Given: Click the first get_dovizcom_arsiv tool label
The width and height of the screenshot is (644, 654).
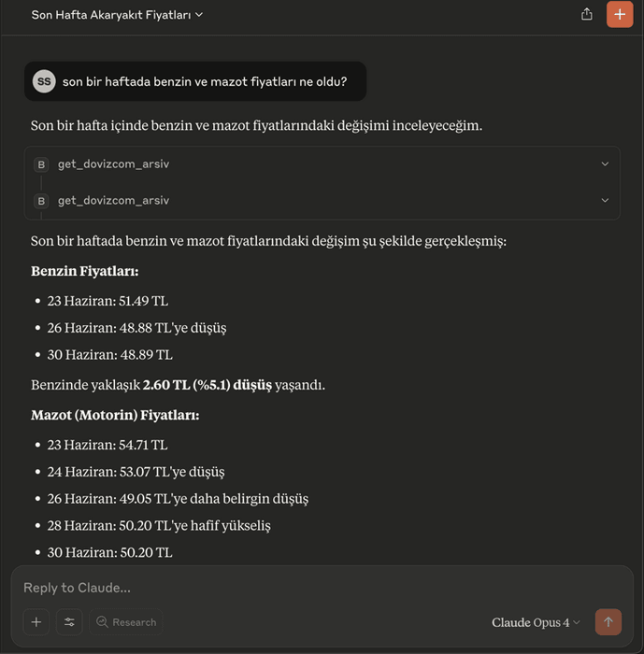Looking at the screenshot, I should (113, 163).
